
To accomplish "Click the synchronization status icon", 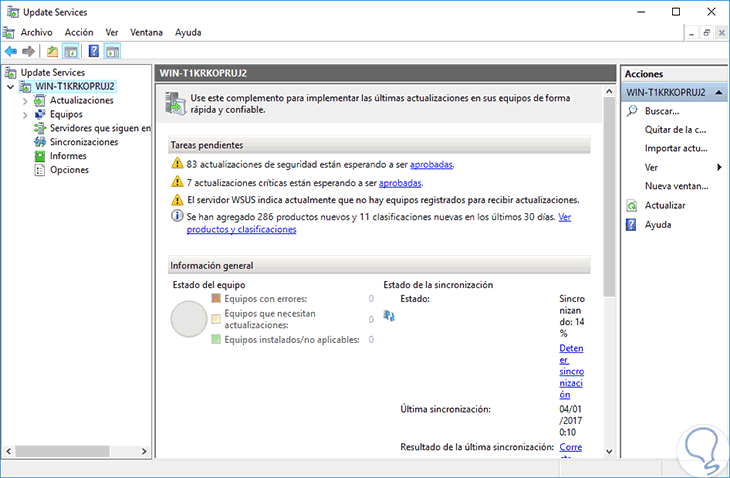I will 389,316.
